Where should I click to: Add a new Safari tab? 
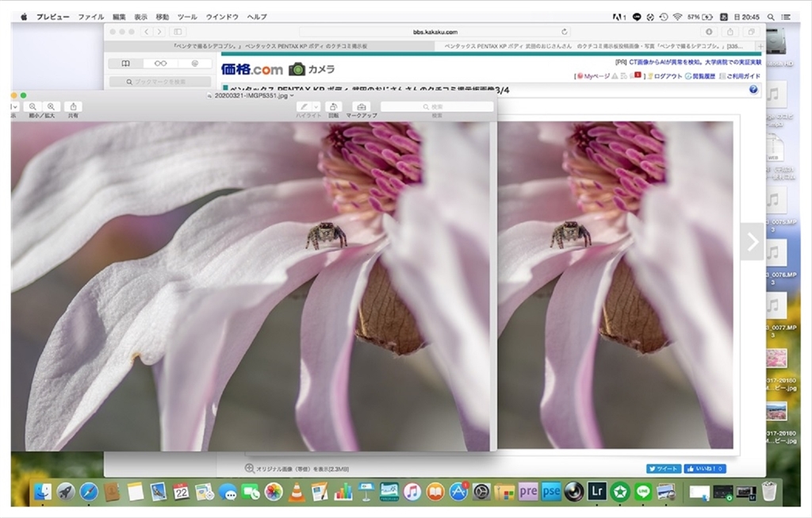760,46
